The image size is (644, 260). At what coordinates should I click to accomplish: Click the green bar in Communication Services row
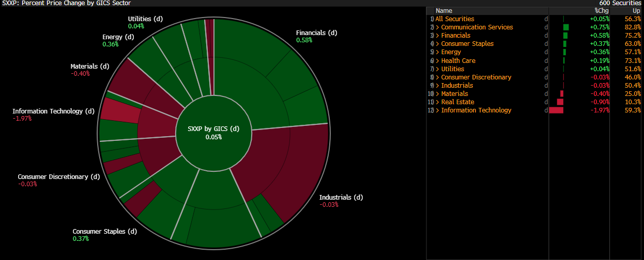click(566, 27)
